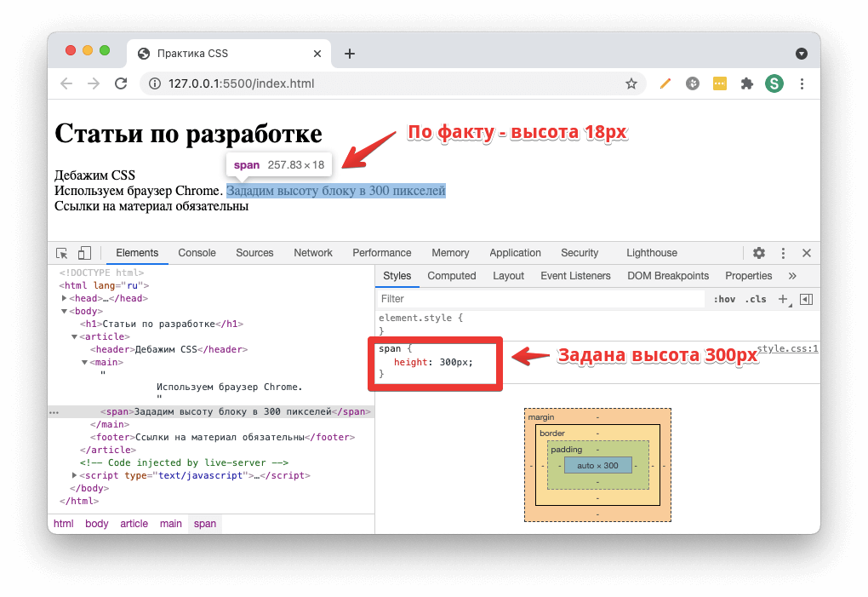Select the Layout sub-tab
868x597 pixels.
pyautogui.click(x=508, y=276)
